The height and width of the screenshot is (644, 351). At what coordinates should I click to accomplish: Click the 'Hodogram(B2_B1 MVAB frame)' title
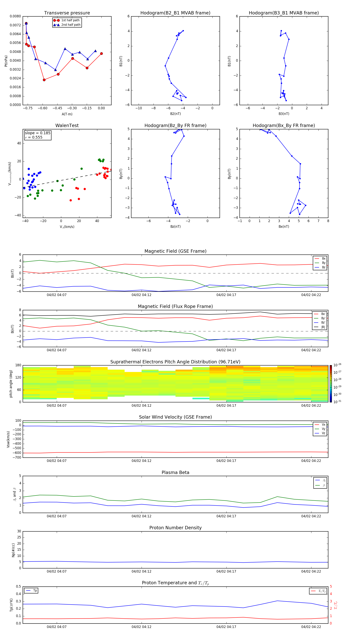tap(175, 13)
